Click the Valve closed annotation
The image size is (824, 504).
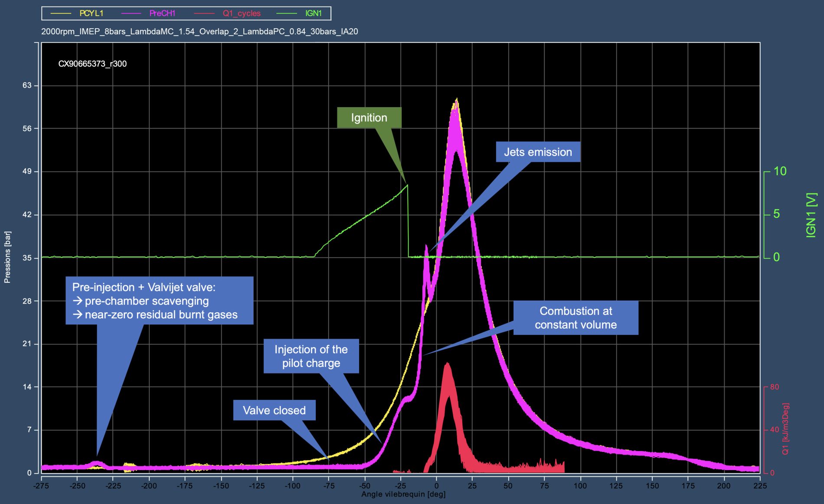coord(274,410)
